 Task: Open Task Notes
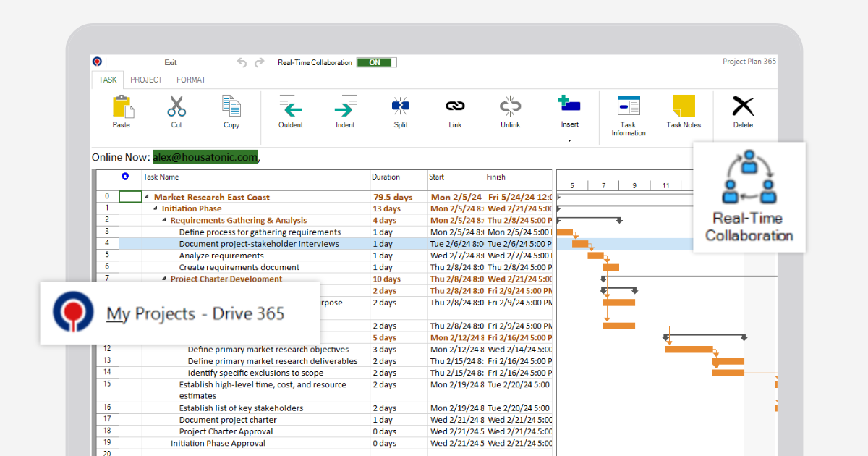tap(683, 111)
